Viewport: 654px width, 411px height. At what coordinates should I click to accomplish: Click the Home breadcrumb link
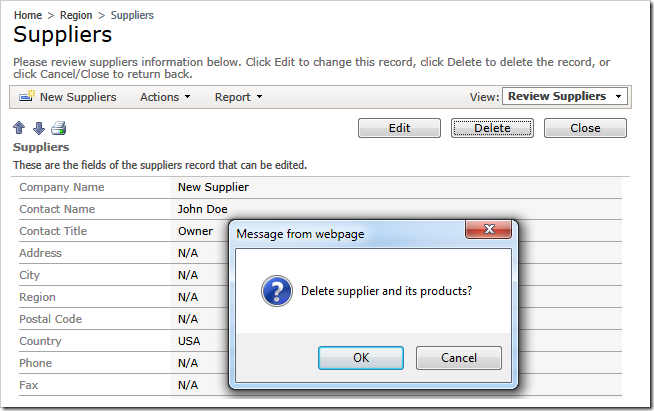(x=28, y=15)
